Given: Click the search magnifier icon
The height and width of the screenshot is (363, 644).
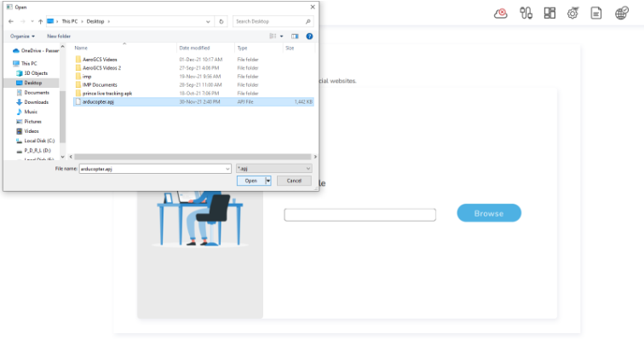Looking at the screenshot, I should 308,21.
